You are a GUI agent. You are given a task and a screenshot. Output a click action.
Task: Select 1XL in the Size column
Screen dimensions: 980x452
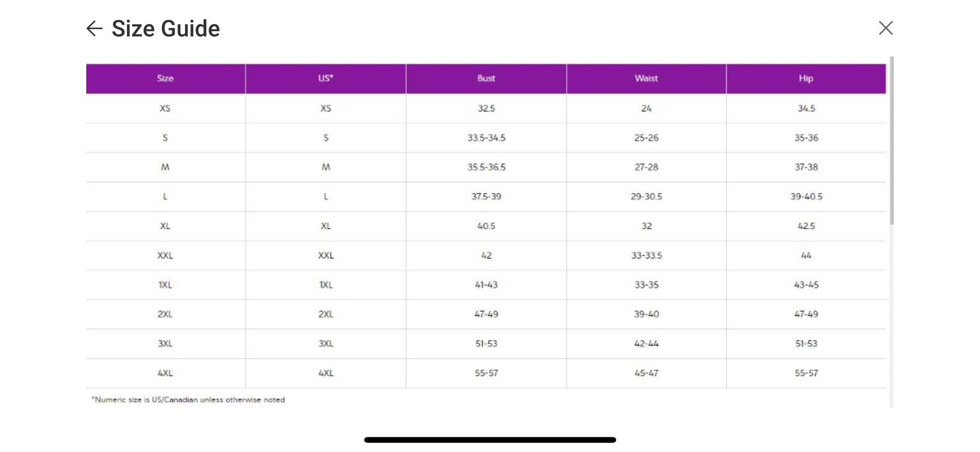tap(165, 285)
